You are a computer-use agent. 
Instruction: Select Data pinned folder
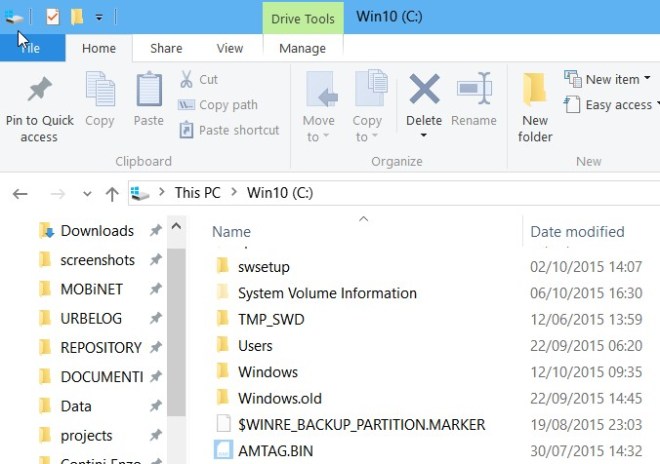(x=76, y=406)
